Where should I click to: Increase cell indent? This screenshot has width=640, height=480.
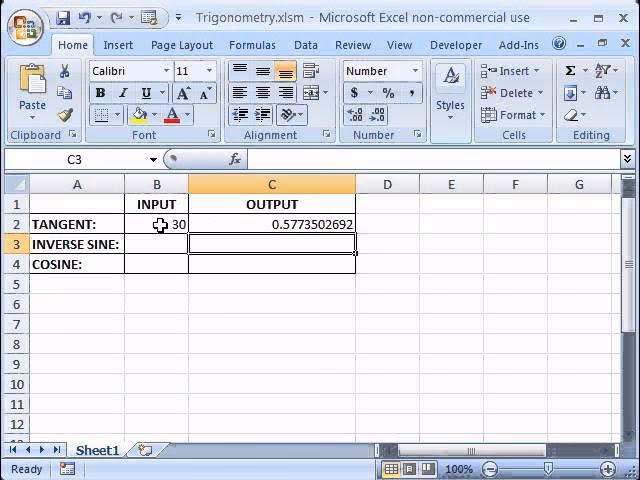tap(262, 115)
